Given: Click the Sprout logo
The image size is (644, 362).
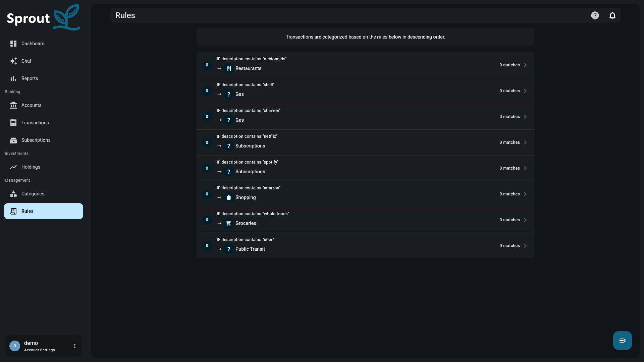Looking at the screenshot, I should click(x=43, y=17).
